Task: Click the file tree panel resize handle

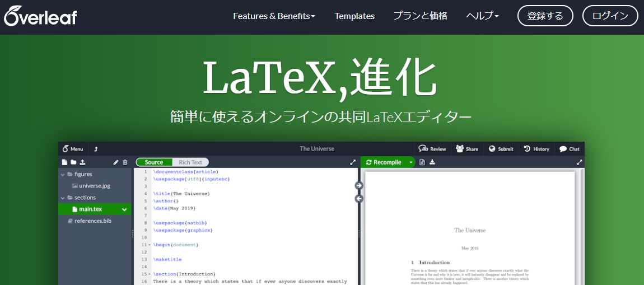Action: tap(132, 233)
